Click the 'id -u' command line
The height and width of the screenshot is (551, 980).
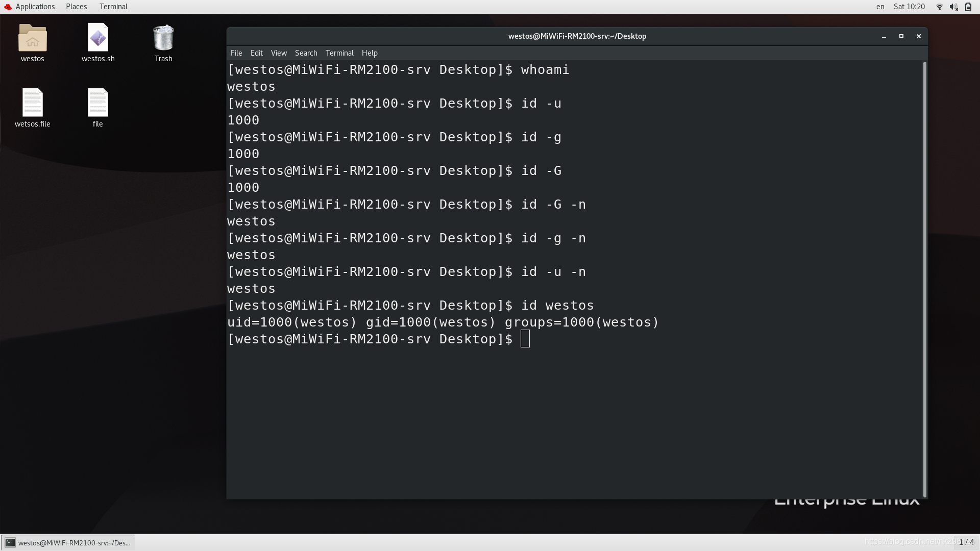pos(541,104)
